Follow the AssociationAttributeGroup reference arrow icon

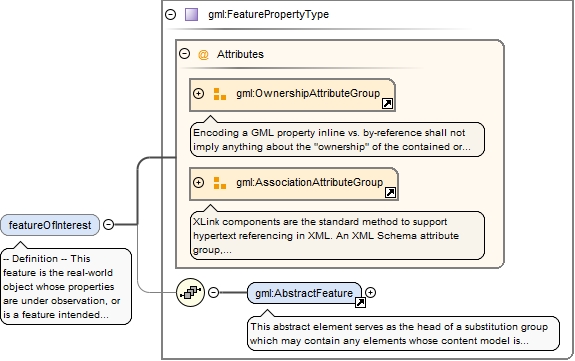click(x=391, y=193)
